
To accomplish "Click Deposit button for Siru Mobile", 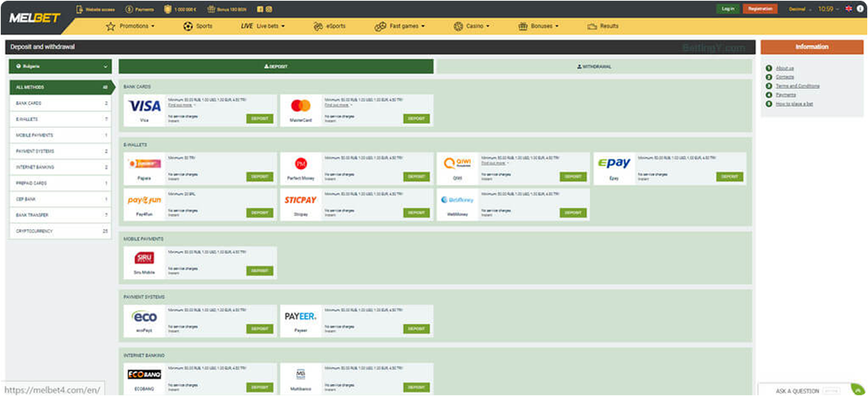I will point(260,270).
